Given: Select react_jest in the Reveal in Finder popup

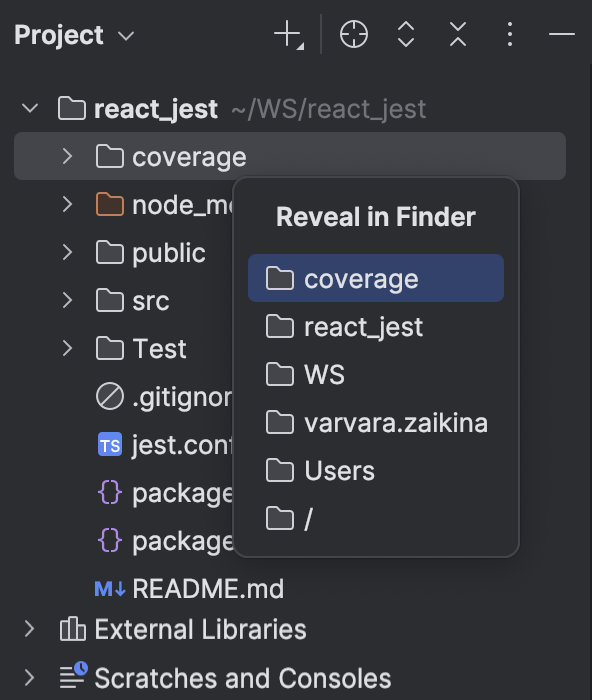Looking at the screenshot, I should (376, 326).
